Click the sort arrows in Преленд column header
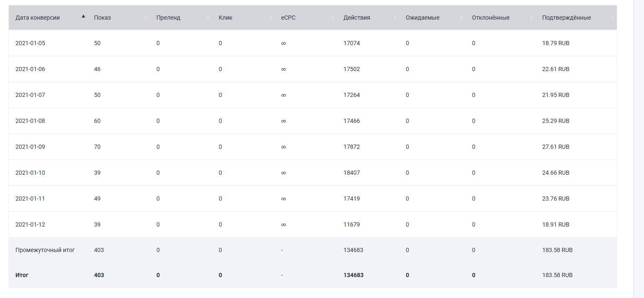 (208, 18)
